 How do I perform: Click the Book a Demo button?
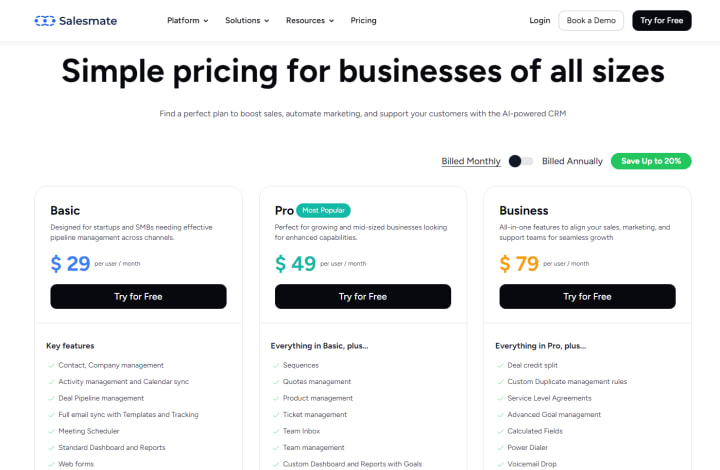coord(591,20)
